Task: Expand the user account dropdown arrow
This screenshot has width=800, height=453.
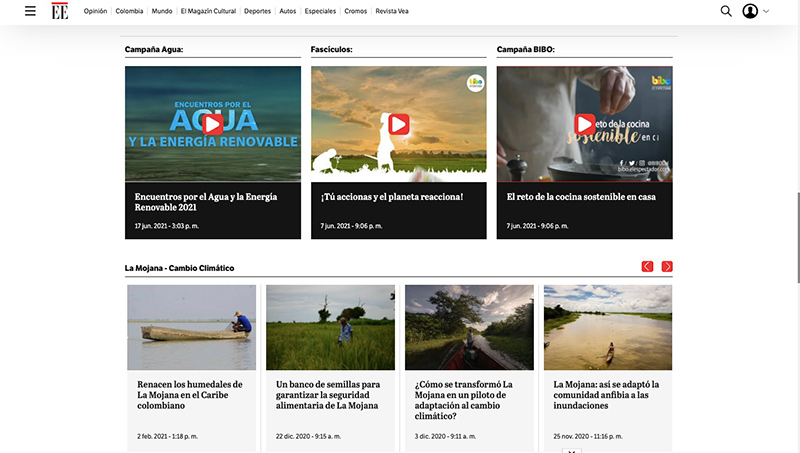Action: coord(766,11)
